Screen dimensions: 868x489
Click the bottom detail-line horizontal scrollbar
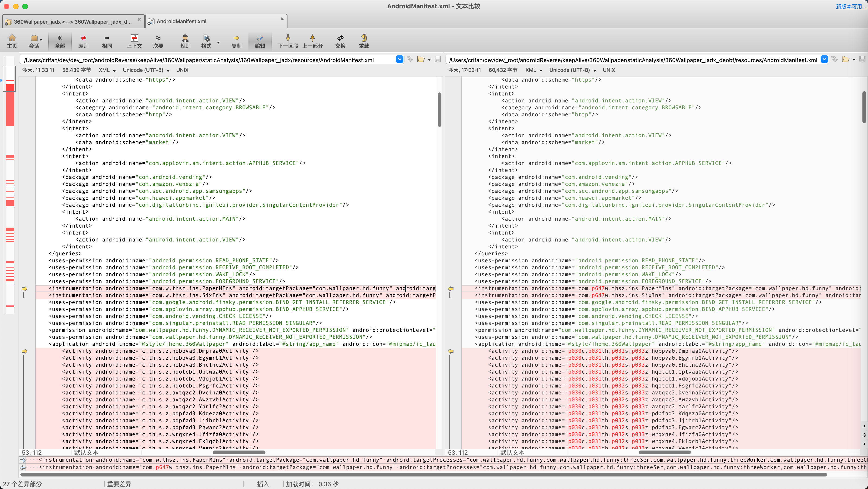[x=423, y=474]
